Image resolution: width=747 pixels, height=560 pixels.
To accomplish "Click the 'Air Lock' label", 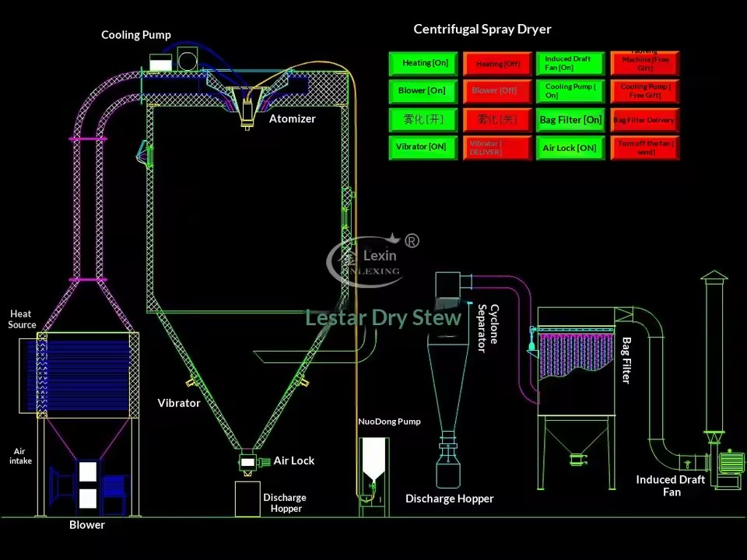I will pos(293,460).
